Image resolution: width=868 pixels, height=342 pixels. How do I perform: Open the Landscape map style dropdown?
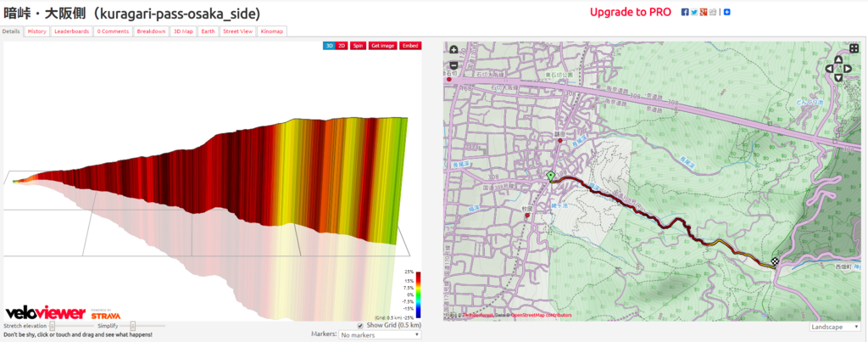(x=834, y=327)
